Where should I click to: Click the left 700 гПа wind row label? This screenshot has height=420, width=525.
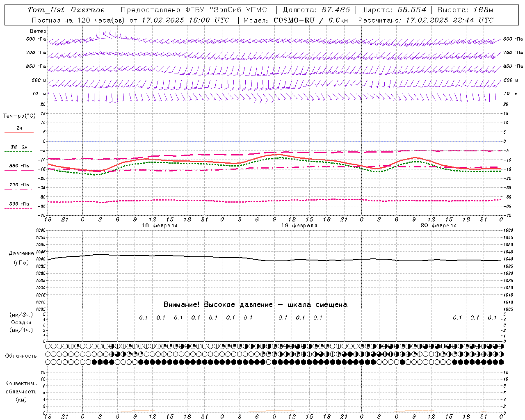click(x=36, y=52)
